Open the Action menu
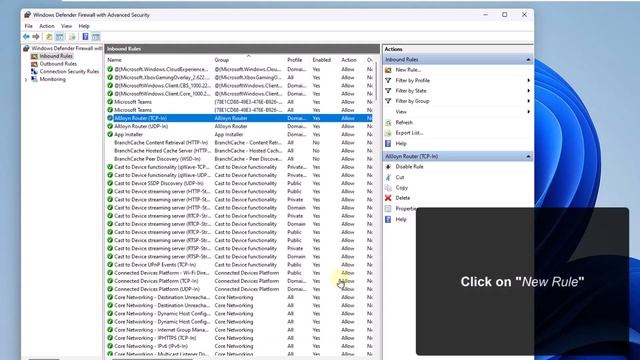640x360 pixels. point(47,26)
